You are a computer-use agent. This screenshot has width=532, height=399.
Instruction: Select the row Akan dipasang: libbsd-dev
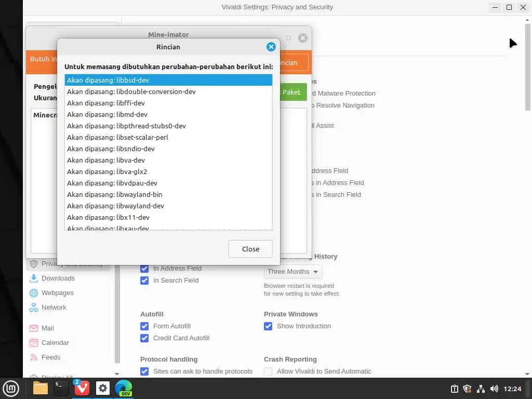[x=168, y=80]
